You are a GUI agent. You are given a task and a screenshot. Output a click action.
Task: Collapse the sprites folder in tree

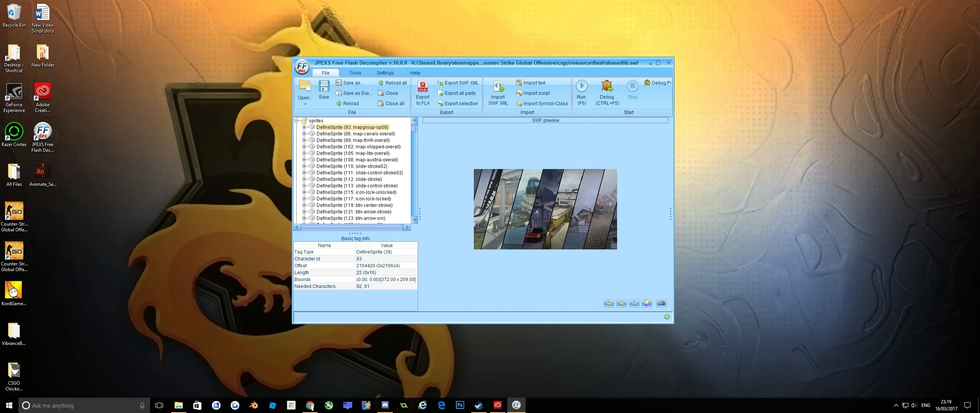[x=297, y=121]
